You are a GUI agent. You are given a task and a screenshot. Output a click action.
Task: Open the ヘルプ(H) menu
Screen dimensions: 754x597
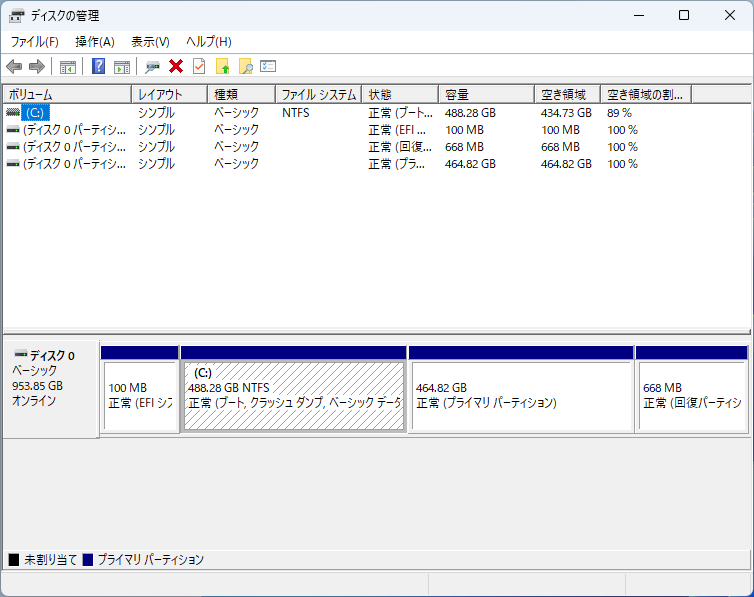[x=209, y=41]
